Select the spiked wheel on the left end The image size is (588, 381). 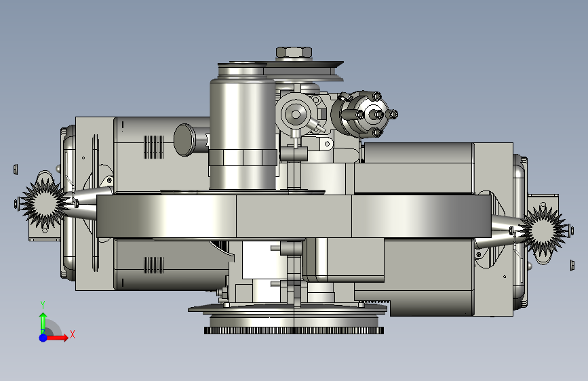(44, 203)
